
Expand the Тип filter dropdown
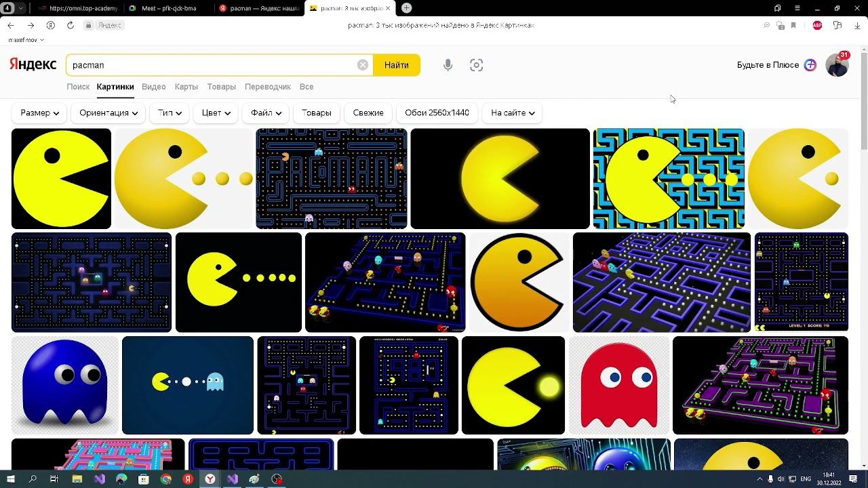(170, 113)
